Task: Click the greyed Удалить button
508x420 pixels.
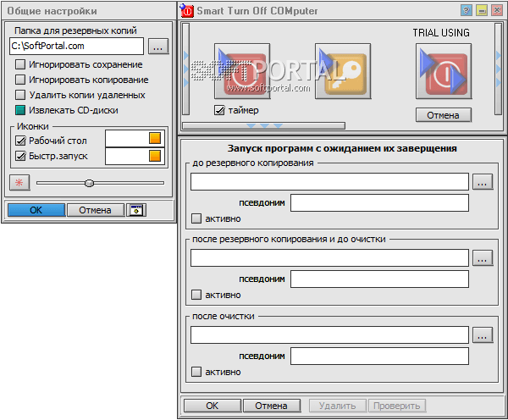Action: tap(338, 406)
